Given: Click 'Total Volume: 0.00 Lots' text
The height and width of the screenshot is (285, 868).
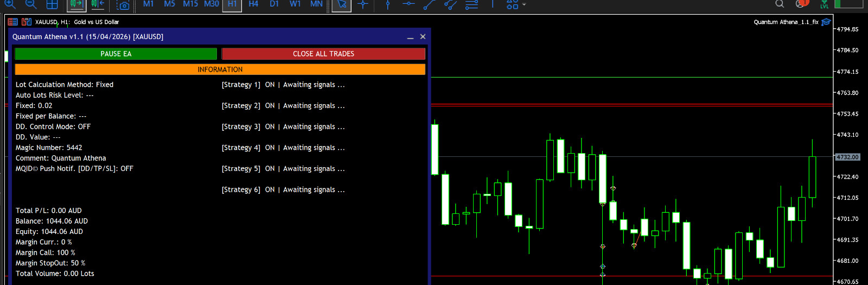Looking at the screenshot, I should (x=55, y=274).
